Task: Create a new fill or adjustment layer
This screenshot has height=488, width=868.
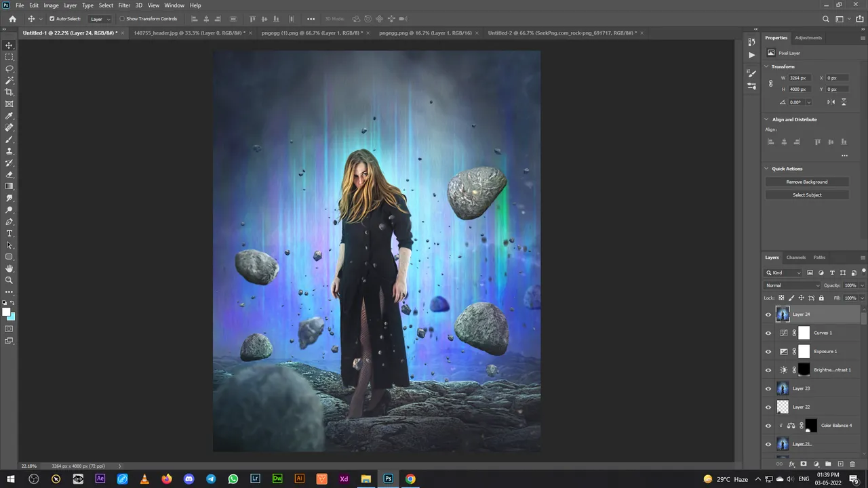Action: coord(816,464)
